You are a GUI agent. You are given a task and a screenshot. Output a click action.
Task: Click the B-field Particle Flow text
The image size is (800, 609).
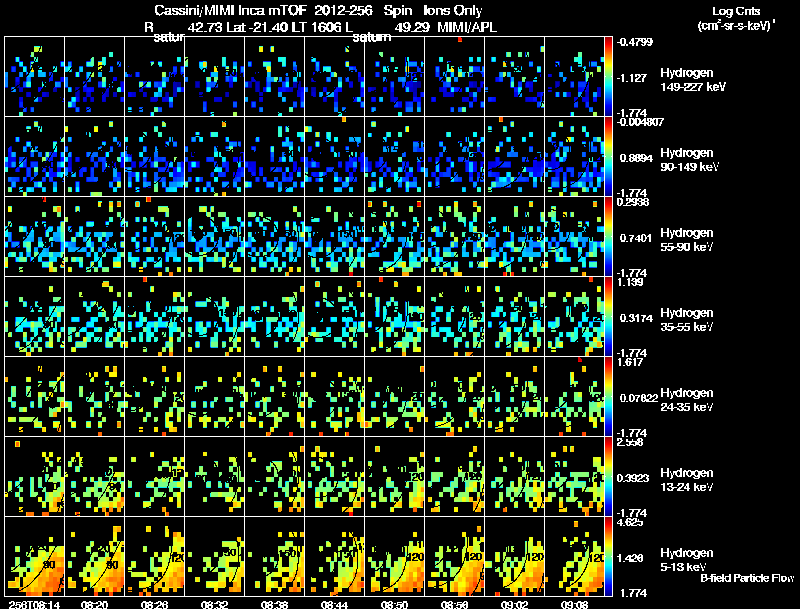(x=747, y=578)
